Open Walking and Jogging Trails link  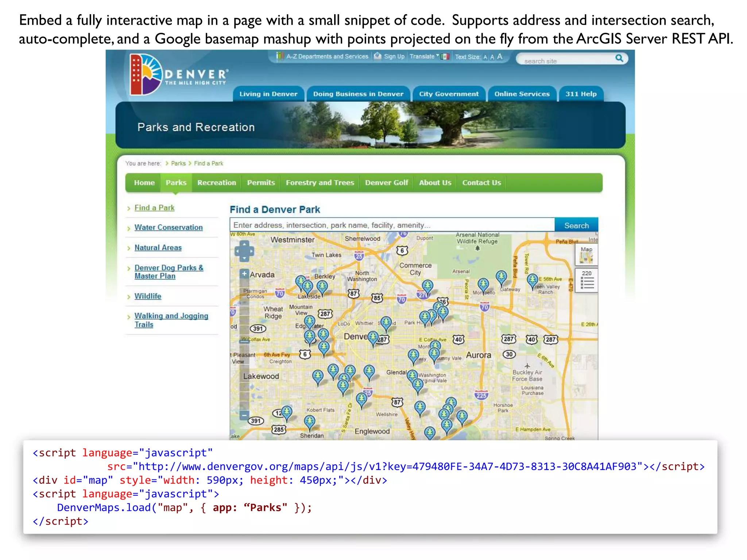171,320
